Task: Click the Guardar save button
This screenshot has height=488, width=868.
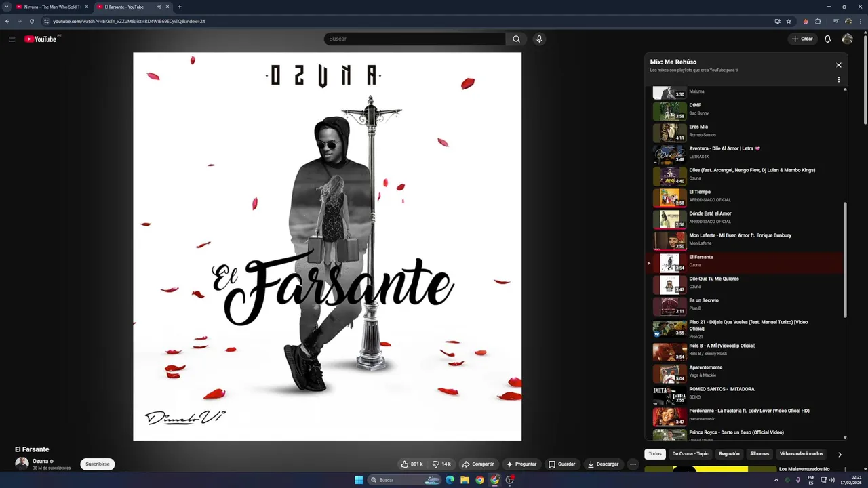Action: coord(561,464)
